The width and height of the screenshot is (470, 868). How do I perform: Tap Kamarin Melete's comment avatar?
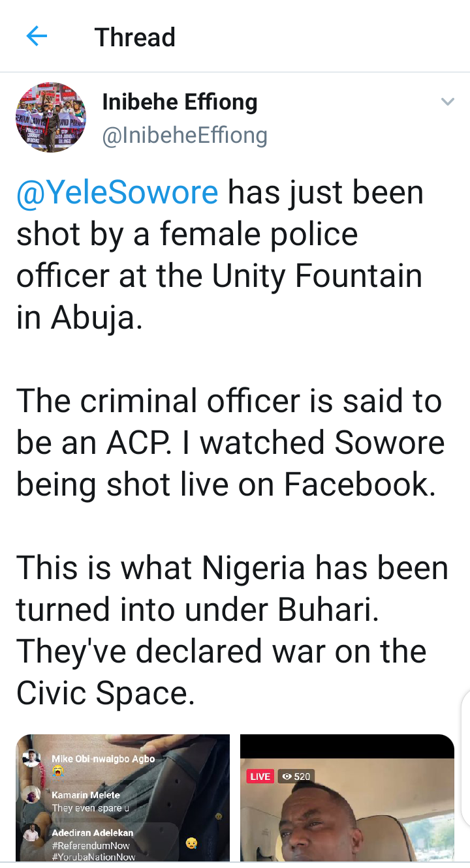tap(32, 794)
